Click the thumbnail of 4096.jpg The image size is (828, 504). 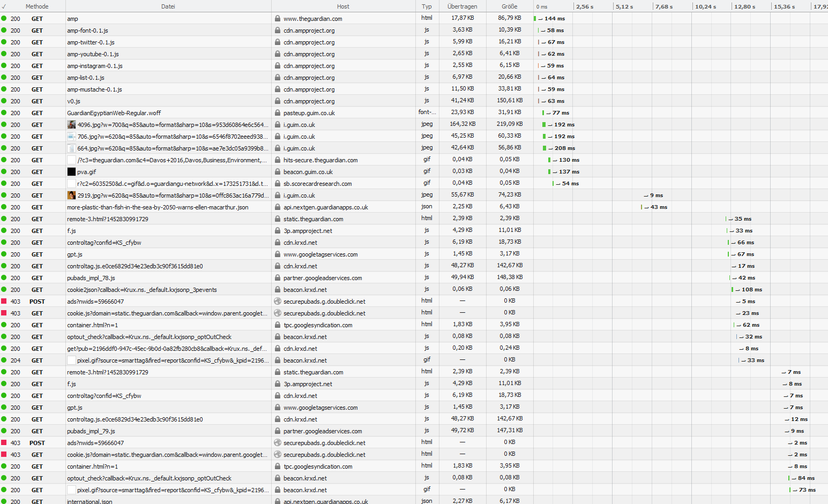point(71,124)
